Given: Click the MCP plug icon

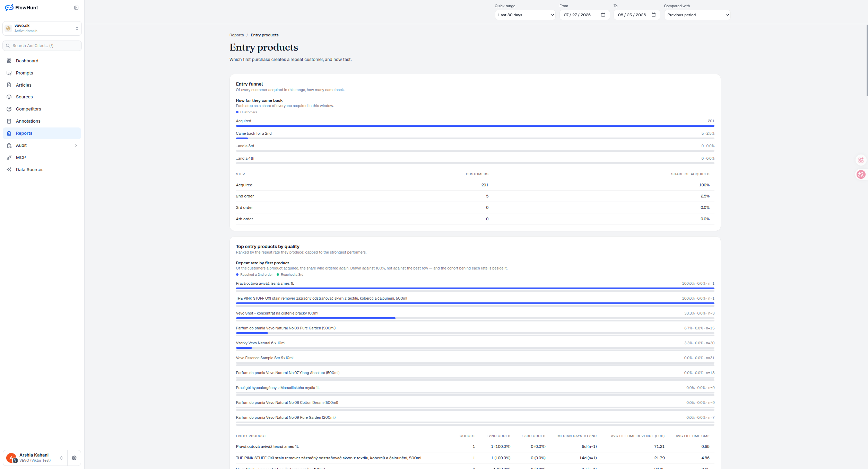Looking at the screenshot, I should point(9,158).
